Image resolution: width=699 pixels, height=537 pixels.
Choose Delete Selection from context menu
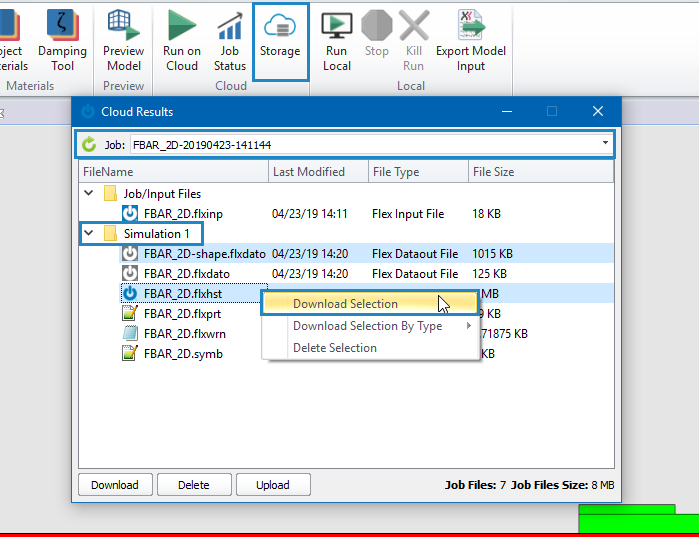369,348
